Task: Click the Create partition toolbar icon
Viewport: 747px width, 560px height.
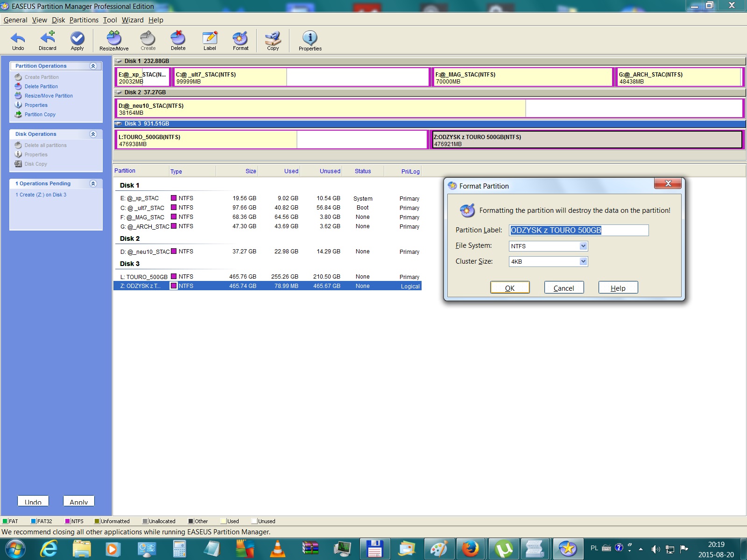Action: [148, 41]
